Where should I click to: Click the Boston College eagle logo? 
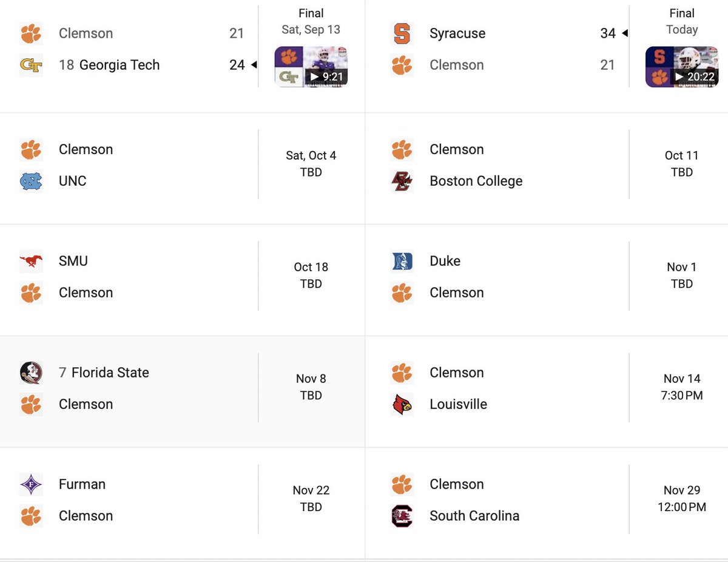click(x=402, y=181)
